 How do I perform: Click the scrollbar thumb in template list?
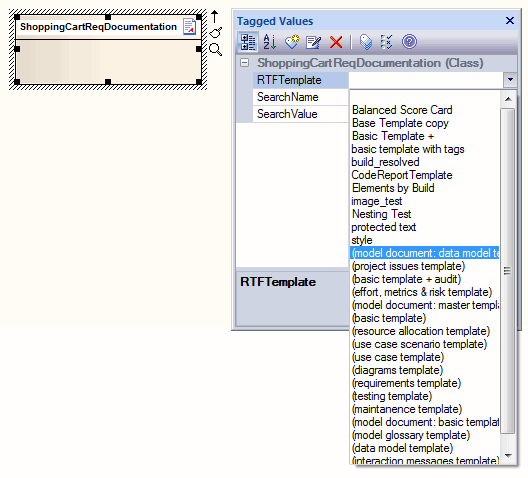(507, 271)
